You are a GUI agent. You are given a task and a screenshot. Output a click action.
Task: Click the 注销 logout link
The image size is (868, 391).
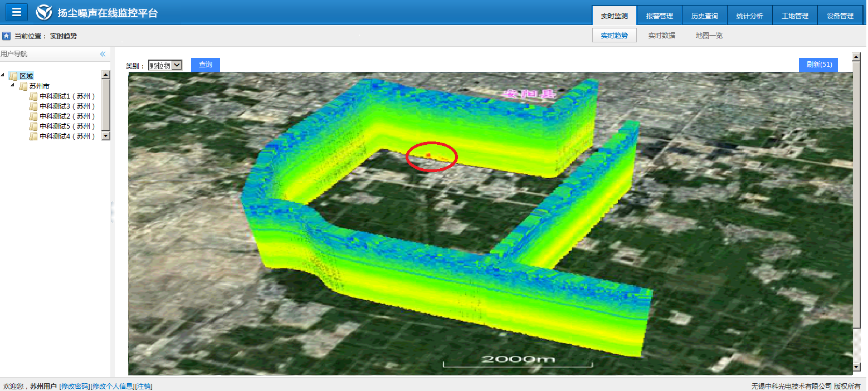click(144, 387)
